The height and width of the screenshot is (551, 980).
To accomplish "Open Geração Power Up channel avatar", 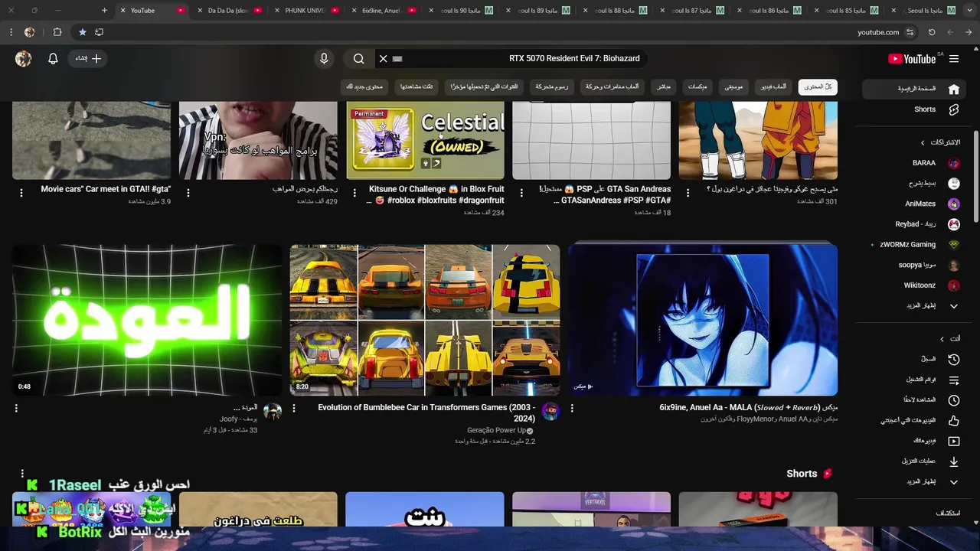I will [x=550, y=412].
